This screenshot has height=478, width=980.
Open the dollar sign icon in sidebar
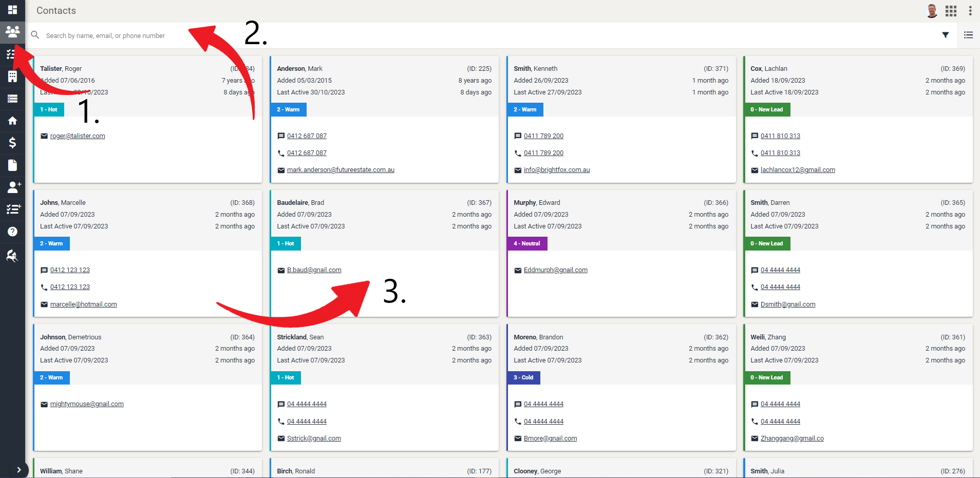pos(12,143)
